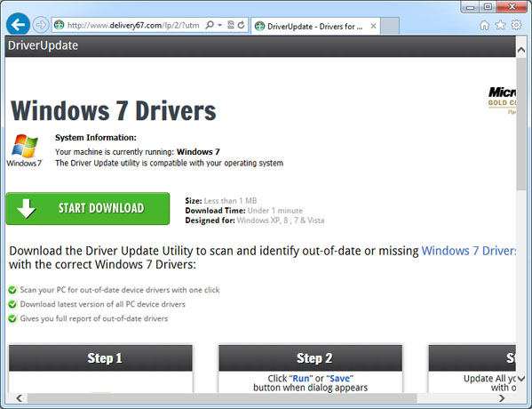The height and width of the screenshot is (409, 532).
Task: Click the horizontal scrollbar left arrow
Action: [20, 398]
